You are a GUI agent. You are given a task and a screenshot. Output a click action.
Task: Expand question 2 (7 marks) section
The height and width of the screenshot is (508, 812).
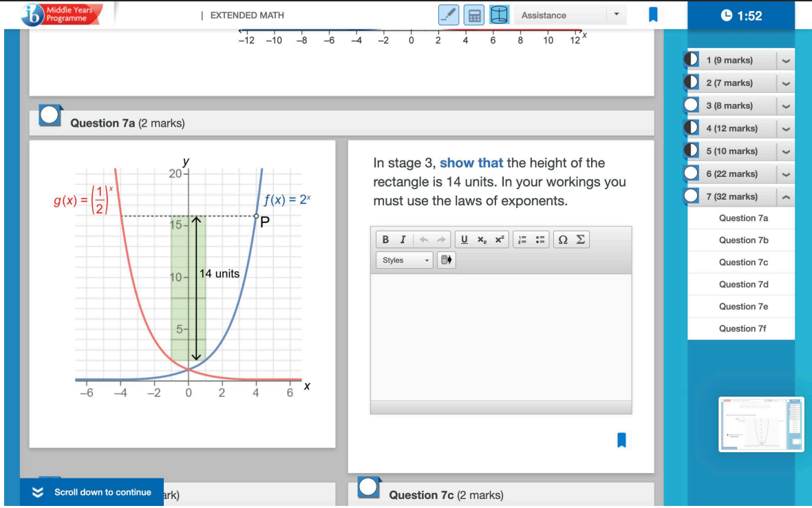coord(786,83)
